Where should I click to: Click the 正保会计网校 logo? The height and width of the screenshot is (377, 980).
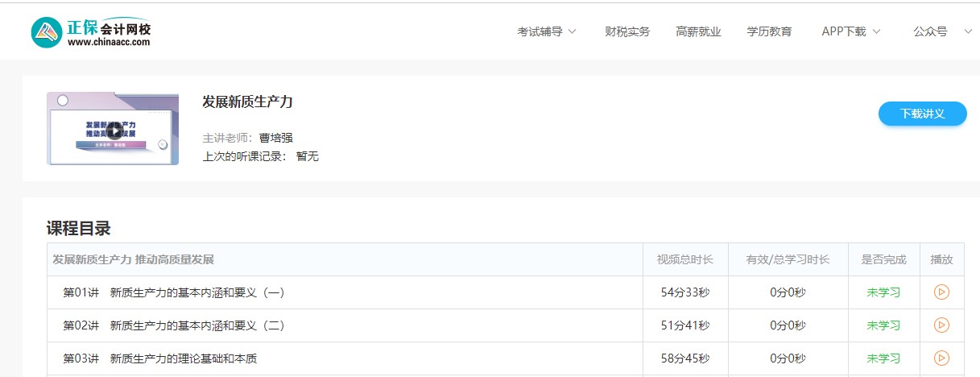91,31
